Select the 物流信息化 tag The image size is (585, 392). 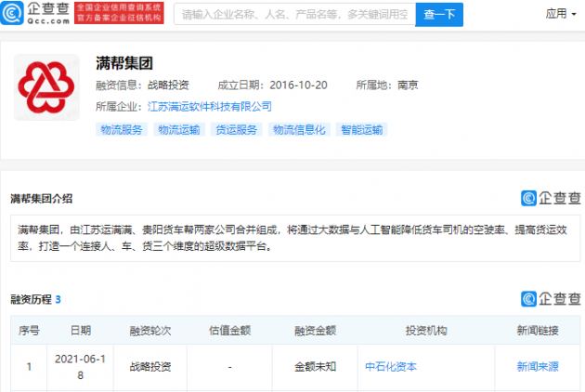(x=299, y=129)
